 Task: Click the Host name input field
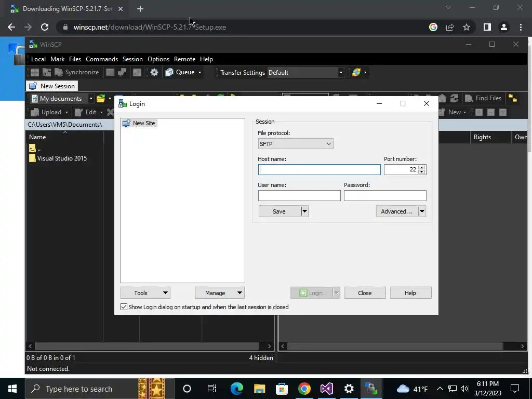320,170
